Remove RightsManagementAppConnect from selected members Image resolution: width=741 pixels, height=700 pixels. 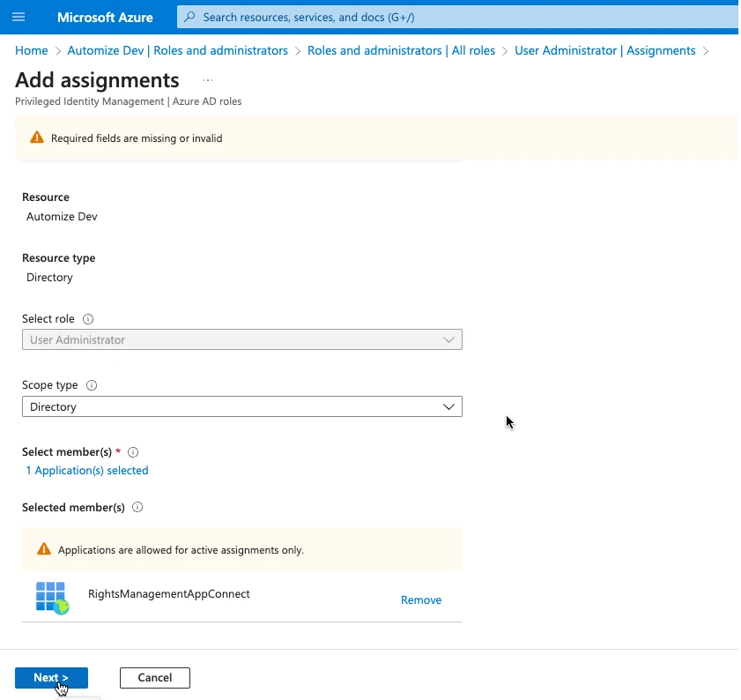tap(421, 599)
